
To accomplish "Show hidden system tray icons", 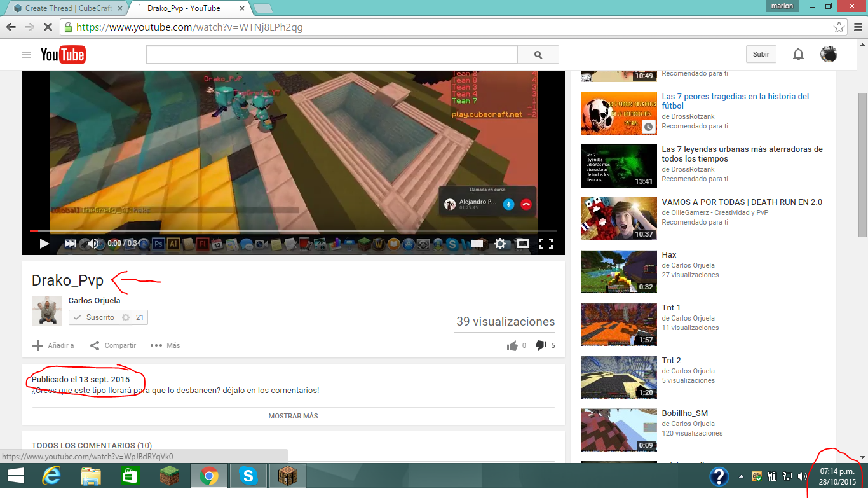I will click(x=741, y=476).
